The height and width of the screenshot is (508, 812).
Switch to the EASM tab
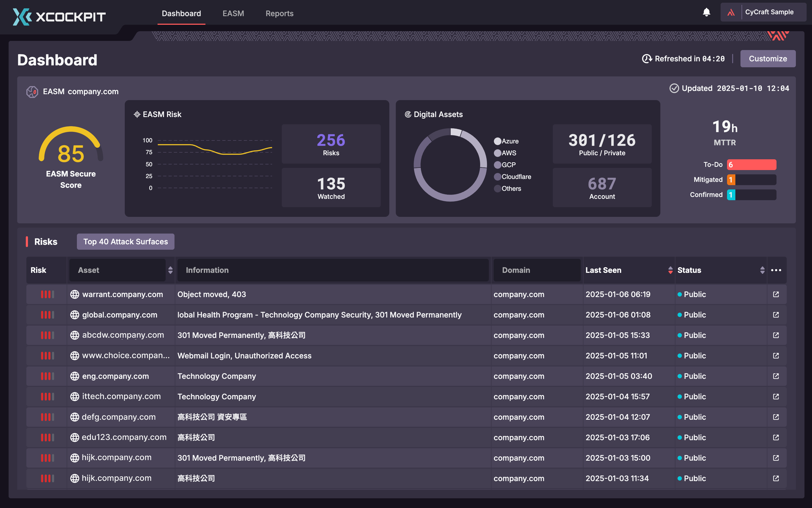[233, 13]
